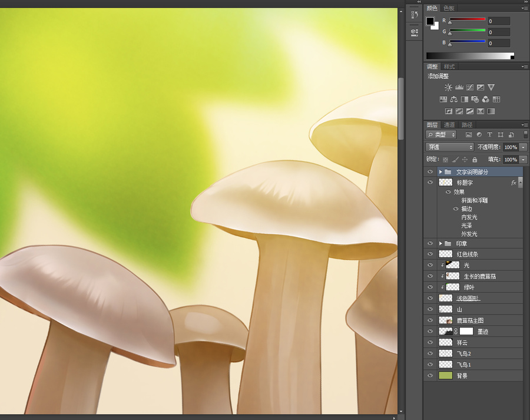Select the 鹿茸菇主图 layer thumbnail
Image resolution: width=530 pixels, height=420 pixels.
tap(446, 320)
